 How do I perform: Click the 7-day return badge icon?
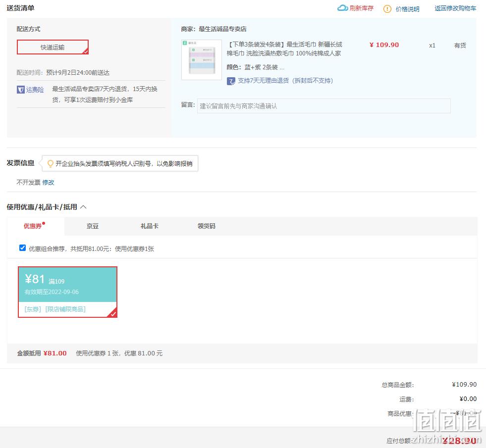231,81
